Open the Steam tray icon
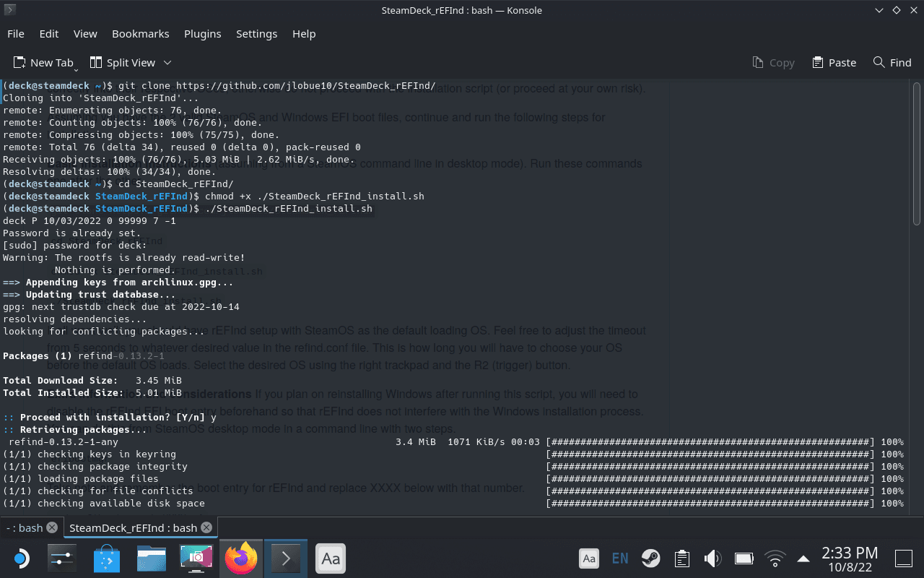 (x=650, y=558)
